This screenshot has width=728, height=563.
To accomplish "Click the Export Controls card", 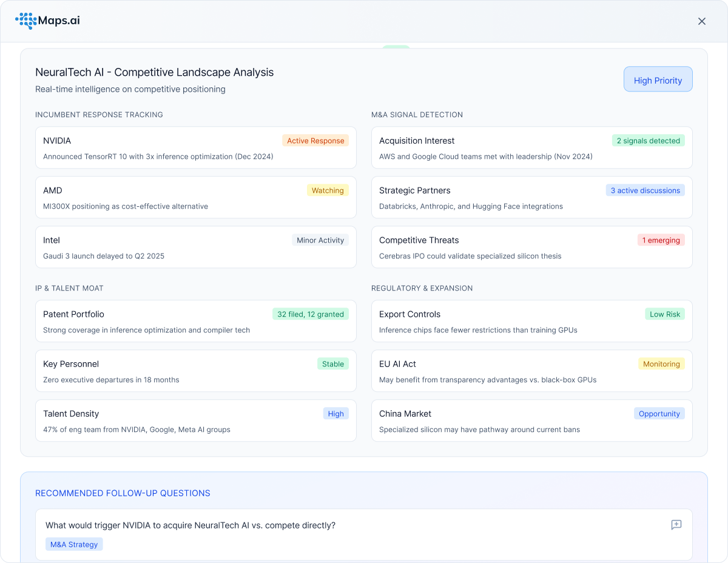I will point(531,322).
